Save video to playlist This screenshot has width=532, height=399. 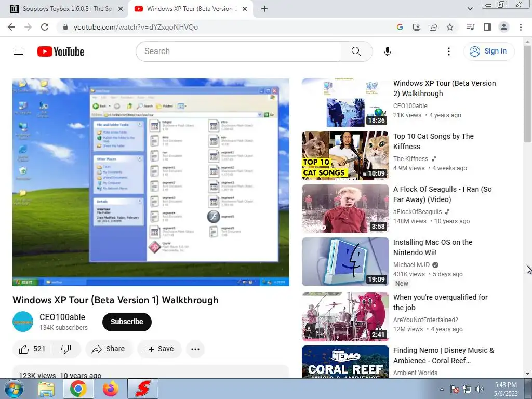coord(159,349)
